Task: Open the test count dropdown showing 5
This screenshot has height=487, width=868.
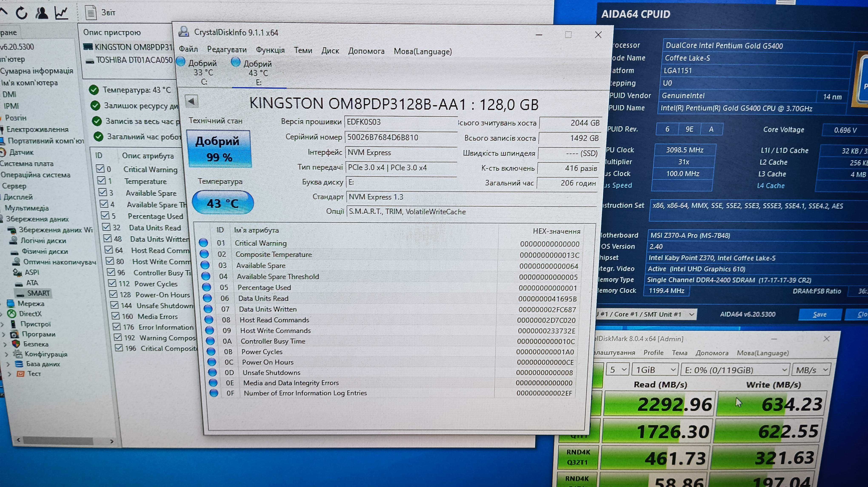Action: click(617, 370)
